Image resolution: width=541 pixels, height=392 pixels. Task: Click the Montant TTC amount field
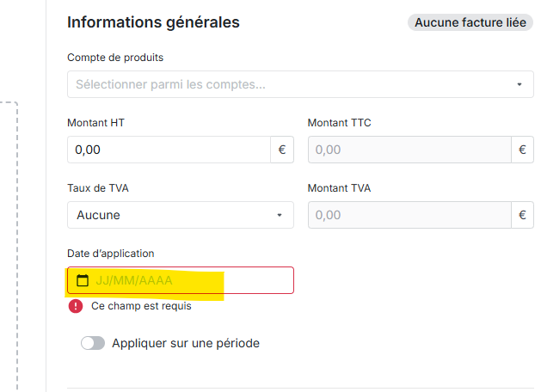[409, 150]
